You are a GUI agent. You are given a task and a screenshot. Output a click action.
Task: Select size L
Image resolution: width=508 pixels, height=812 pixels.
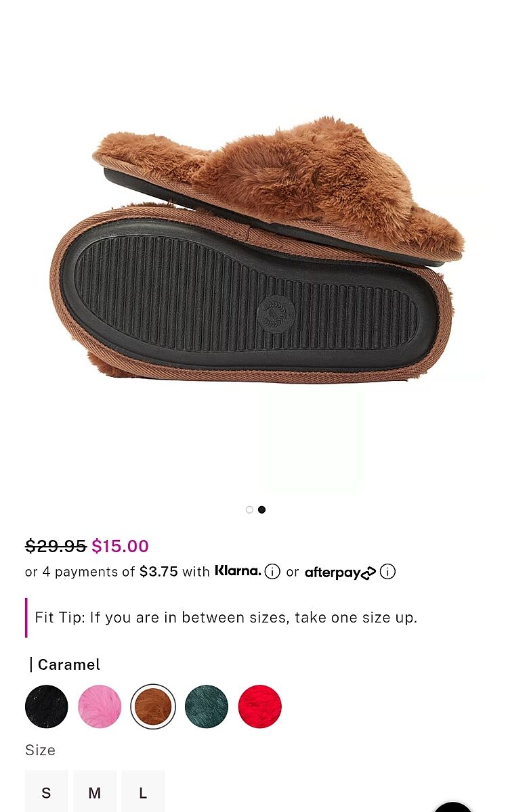pos(143,792)
